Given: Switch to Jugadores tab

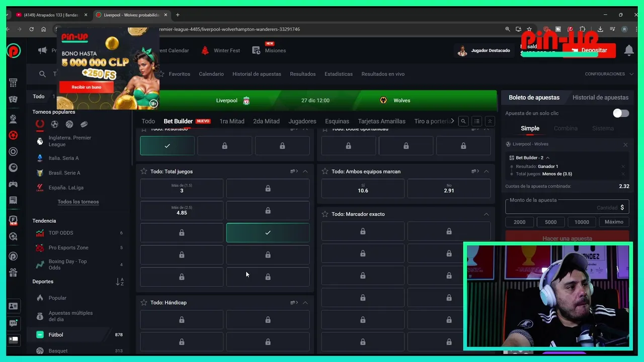Looking at the screenshot, I should point(302,121).
